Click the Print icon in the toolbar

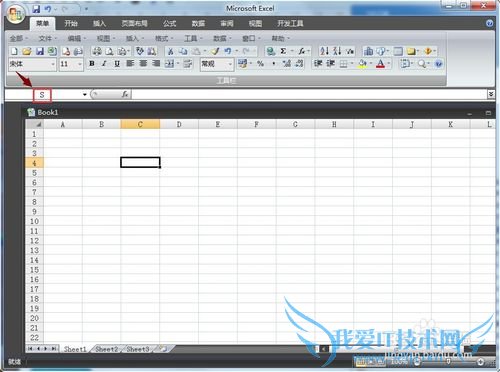point(97,51)
